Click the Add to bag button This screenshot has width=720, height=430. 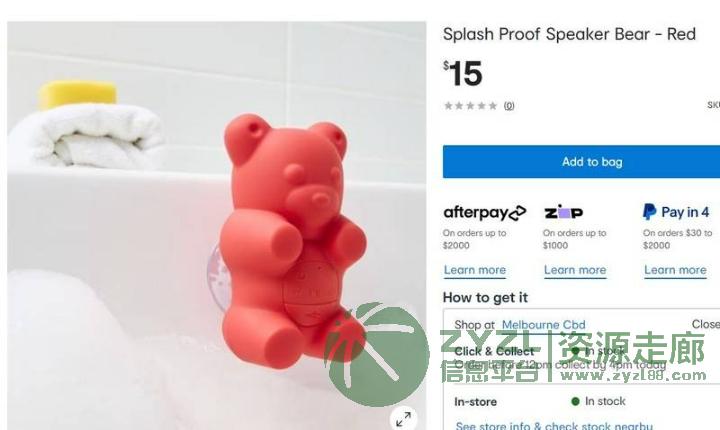click(x=581, y=162)
